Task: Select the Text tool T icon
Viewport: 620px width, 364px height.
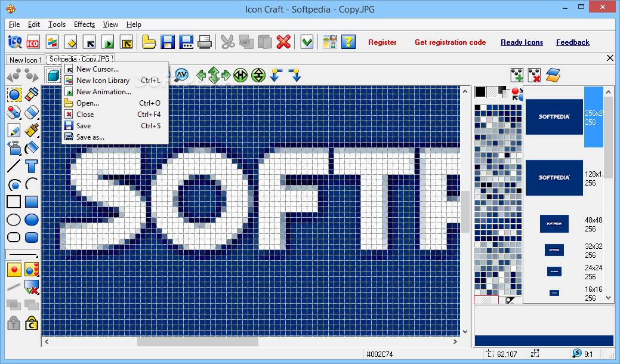Action: click(32, 166)
